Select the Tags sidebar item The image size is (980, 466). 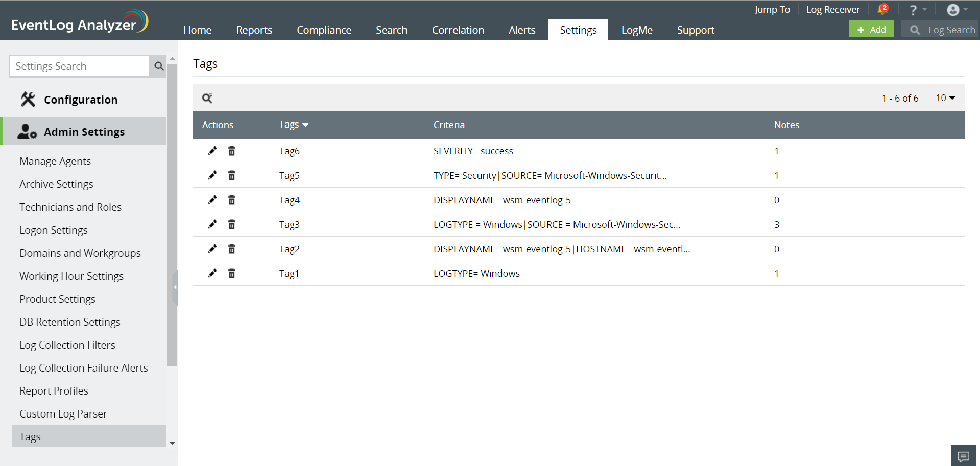point(89,436)
